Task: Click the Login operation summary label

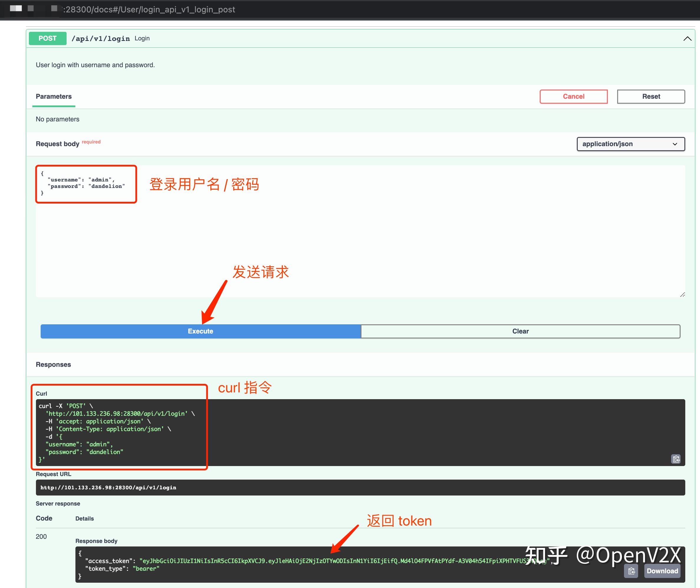Action: 142,38
